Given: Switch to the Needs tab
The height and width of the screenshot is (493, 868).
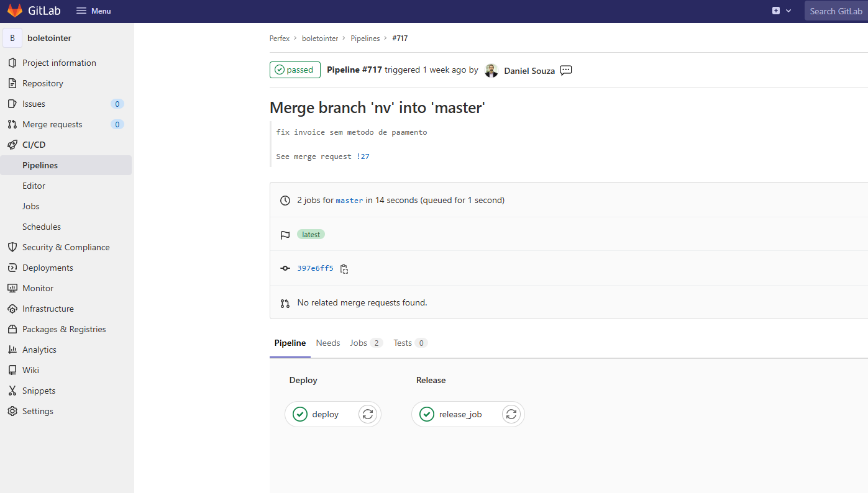Looking at the screenshot, I should coord(328,343).
